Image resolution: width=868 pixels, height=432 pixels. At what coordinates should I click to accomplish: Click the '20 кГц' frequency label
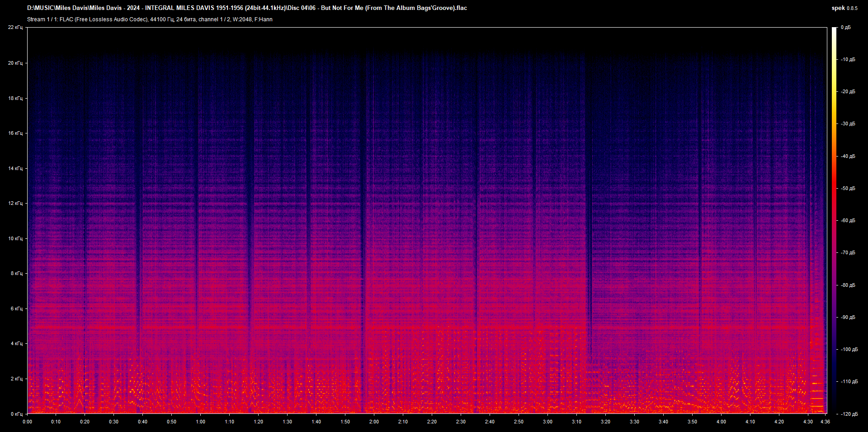[x=15, y=63]
